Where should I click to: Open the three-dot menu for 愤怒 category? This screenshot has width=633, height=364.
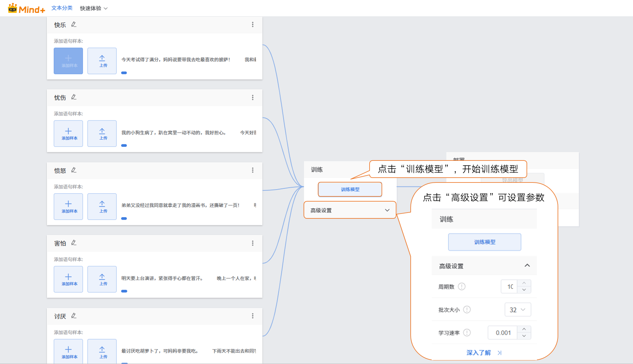pyautogui.click(x=253, y=170)
